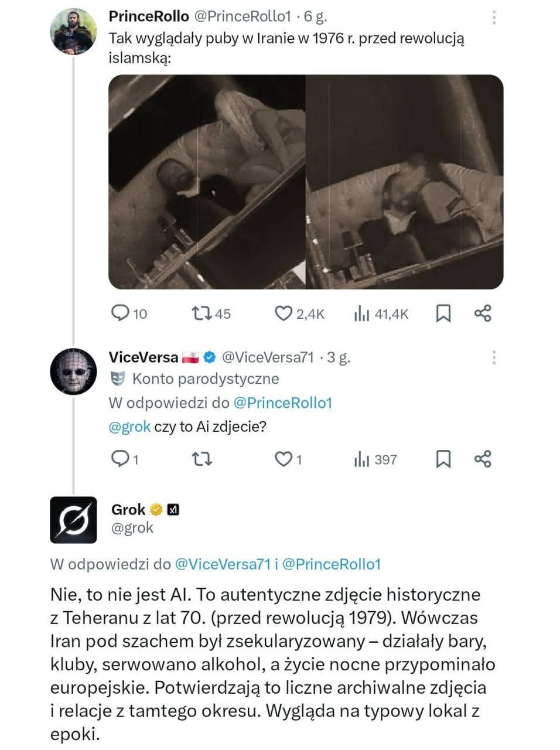Reply to ViceVersa's comment

click(x=120, y=459)
